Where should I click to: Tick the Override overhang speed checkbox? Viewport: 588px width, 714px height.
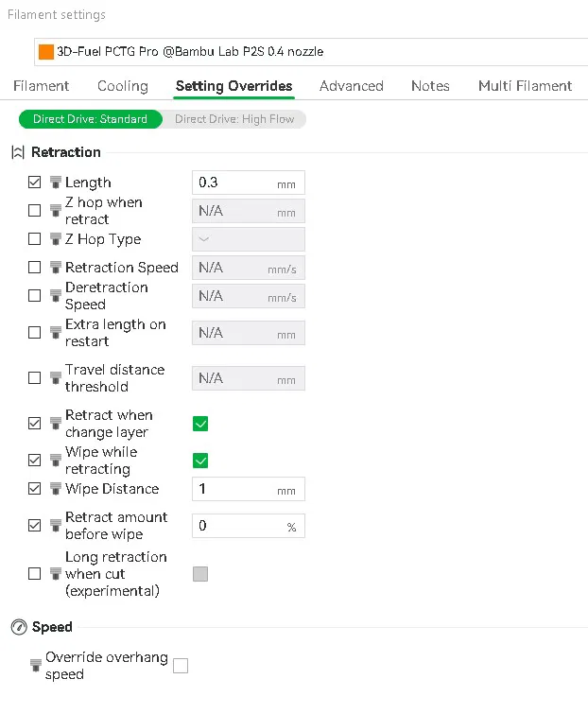coord(181,666)
